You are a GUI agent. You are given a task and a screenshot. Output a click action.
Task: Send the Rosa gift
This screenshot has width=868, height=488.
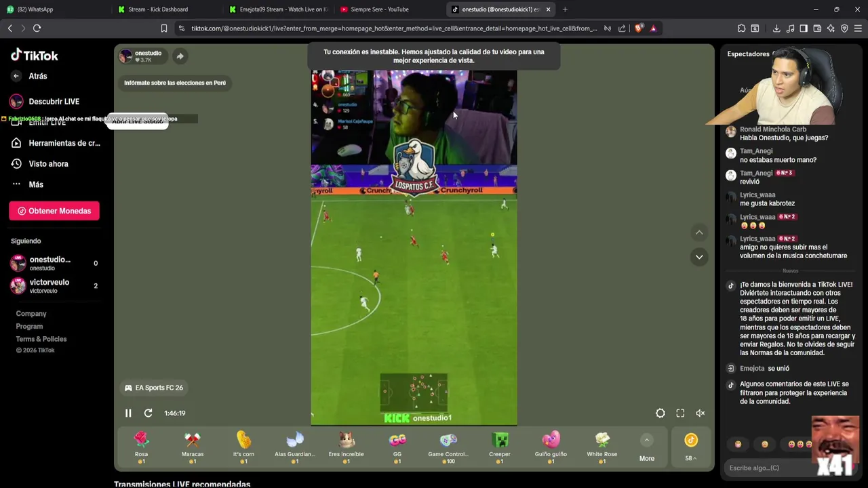pyautogui.click(x=141, y=447)
